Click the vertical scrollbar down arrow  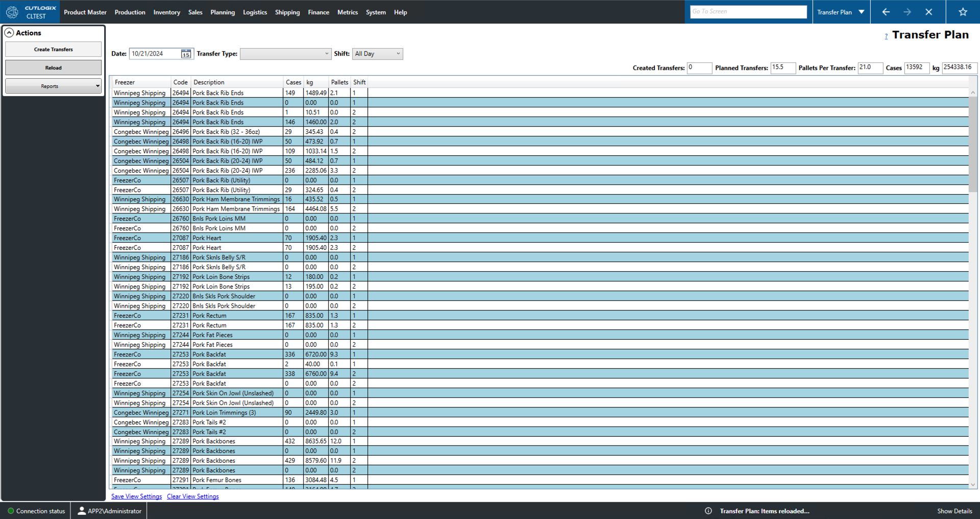click(x=972, y=484)
